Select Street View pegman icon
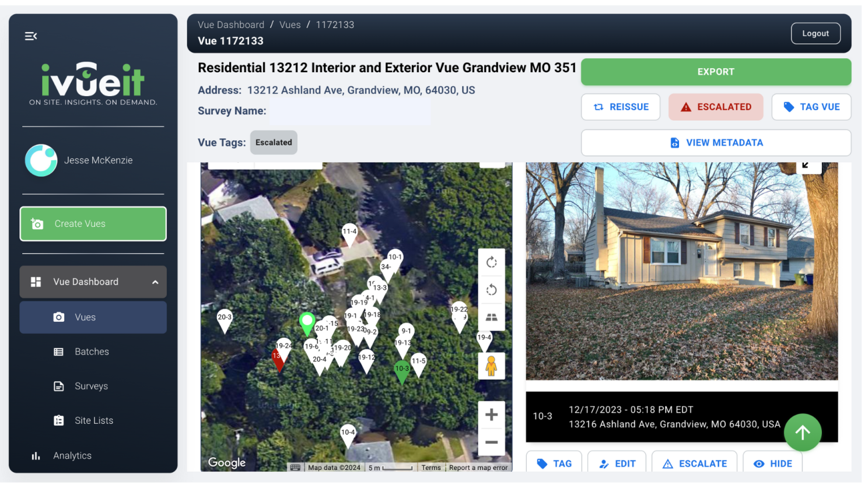This screenshot has height=488, width=868. (491, 366)
